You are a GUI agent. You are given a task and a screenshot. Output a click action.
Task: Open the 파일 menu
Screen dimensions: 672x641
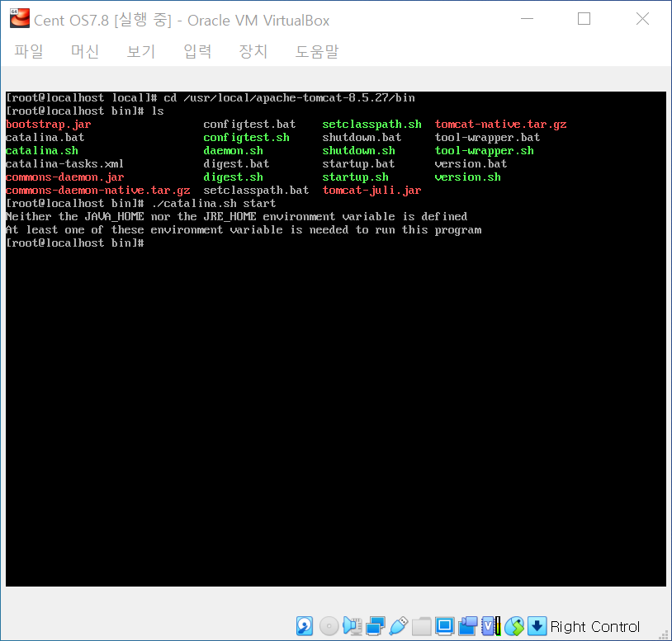point(29,51)
